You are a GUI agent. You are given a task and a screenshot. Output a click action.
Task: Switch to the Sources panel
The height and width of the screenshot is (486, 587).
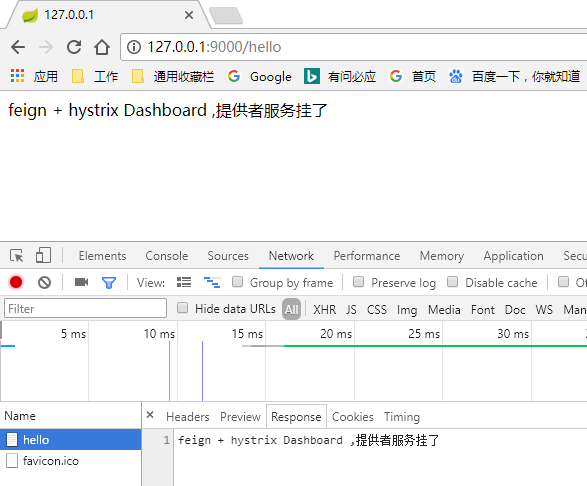[x=228, y=256]
